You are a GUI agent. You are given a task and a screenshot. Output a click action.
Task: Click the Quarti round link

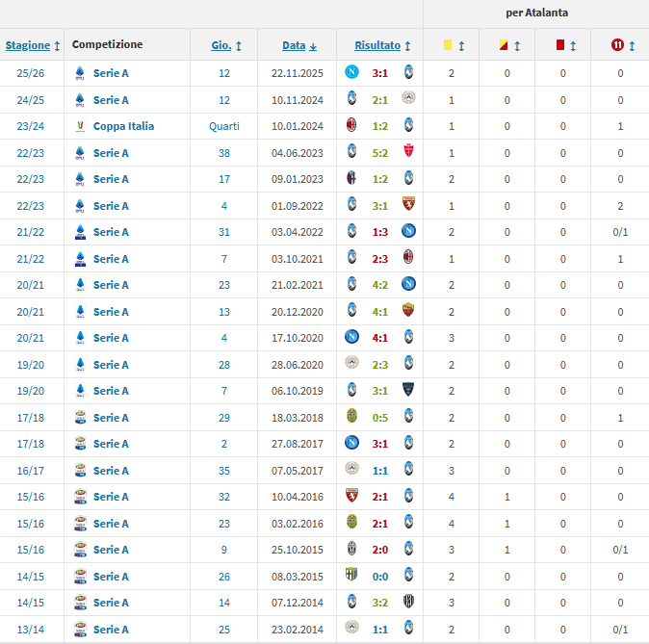[224, 126]
